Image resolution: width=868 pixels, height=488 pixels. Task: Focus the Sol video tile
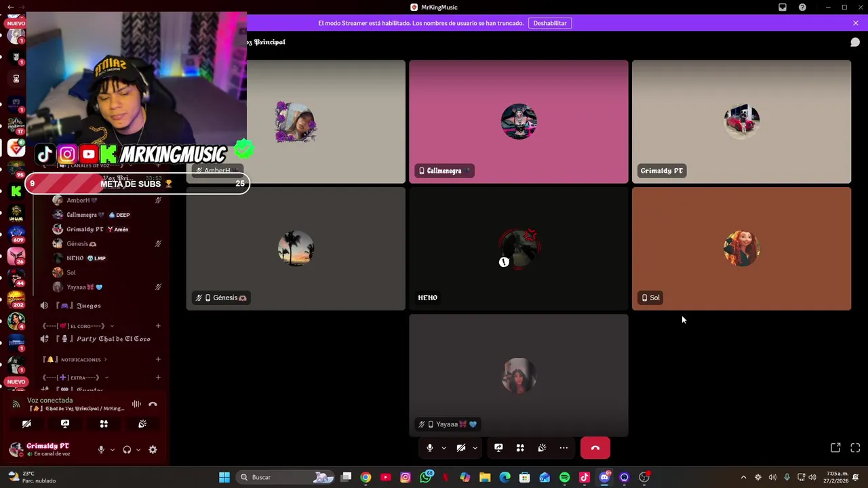point(742,249)
